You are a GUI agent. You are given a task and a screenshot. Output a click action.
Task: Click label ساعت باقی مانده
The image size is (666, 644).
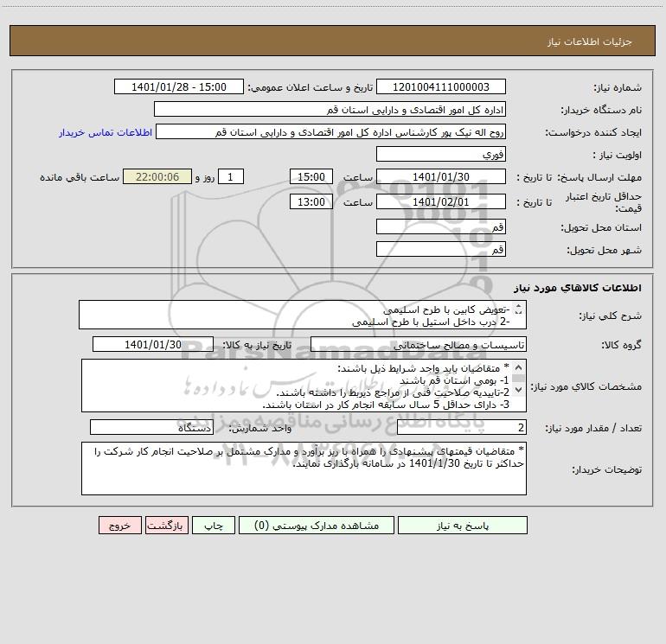[80, 177]
